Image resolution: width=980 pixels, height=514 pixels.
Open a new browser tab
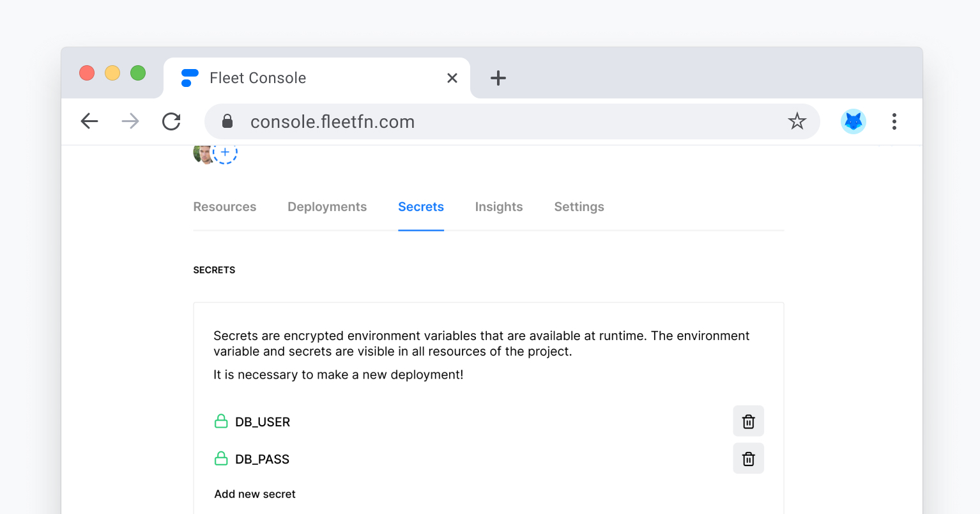(498, 78)
